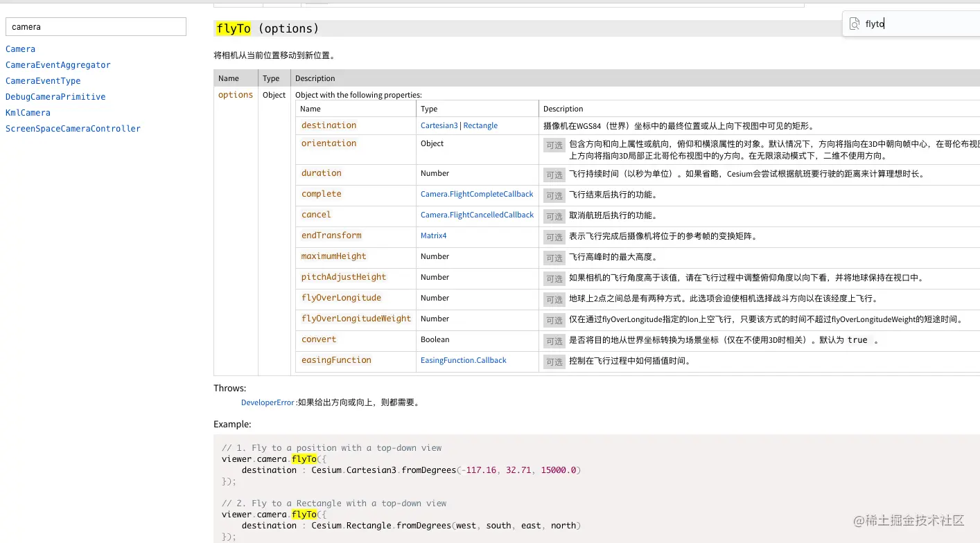
Task: Click the first example comment line
Action: (x=332, y=448)
